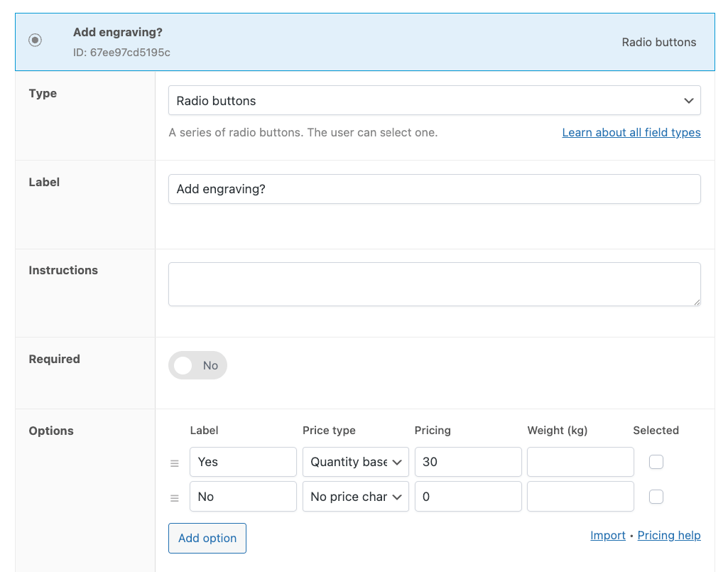Click the Weight (kg) column heading
The width and height of the screenshot is (728, 572).
[x=558, y=431]
